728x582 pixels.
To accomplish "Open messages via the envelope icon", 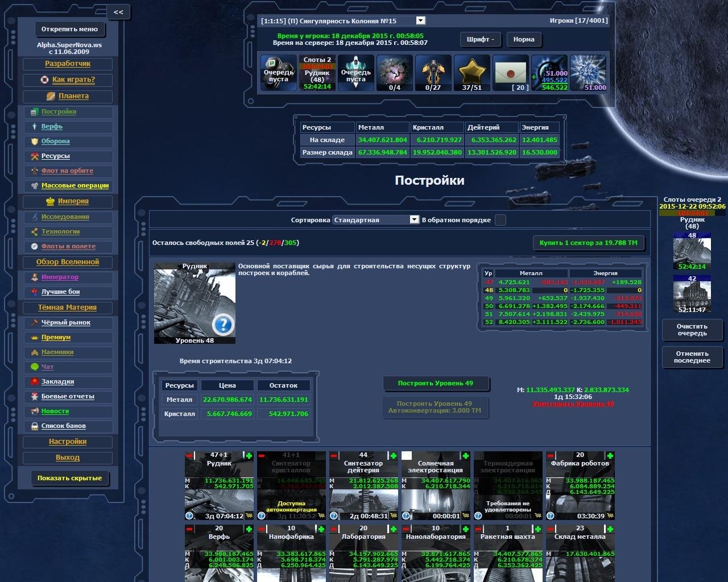I will click(510, 72).
